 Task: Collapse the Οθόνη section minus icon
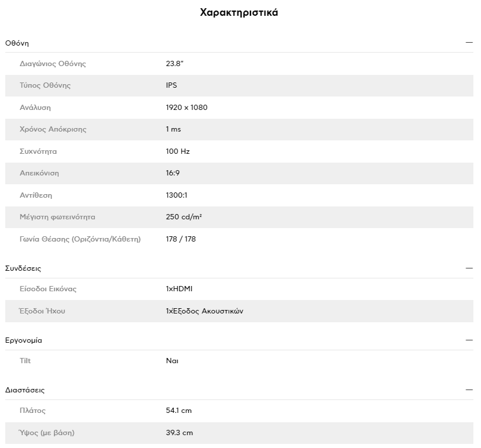pyautogui.click(x=469, y=42)
